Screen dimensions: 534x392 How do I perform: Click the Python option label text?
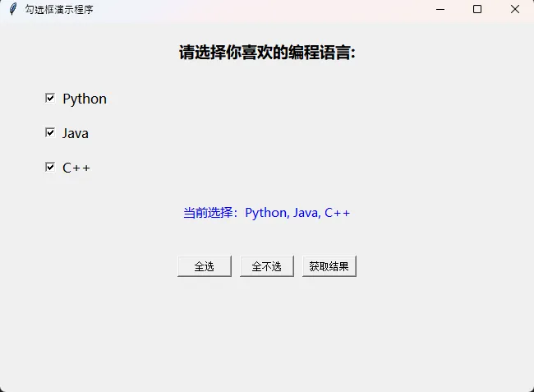pyautogui.click(x=85, y=99)
